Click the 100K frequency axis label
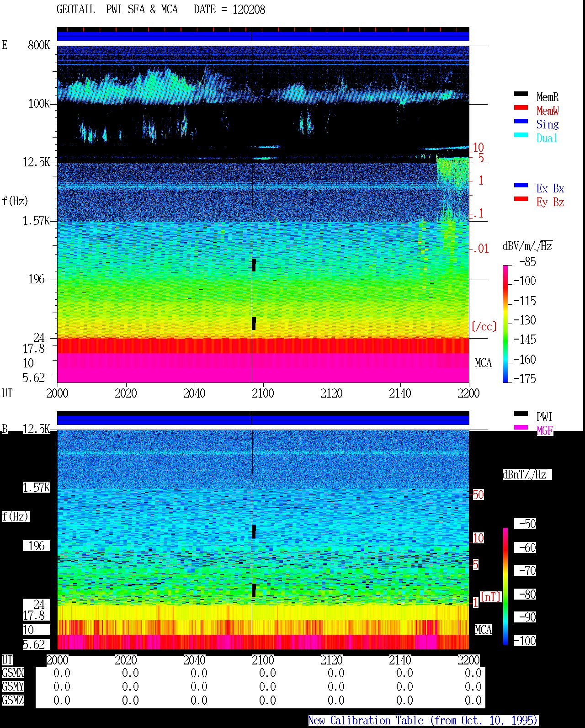585x728 pixels. pyautogui.click(x=39, y=103)
